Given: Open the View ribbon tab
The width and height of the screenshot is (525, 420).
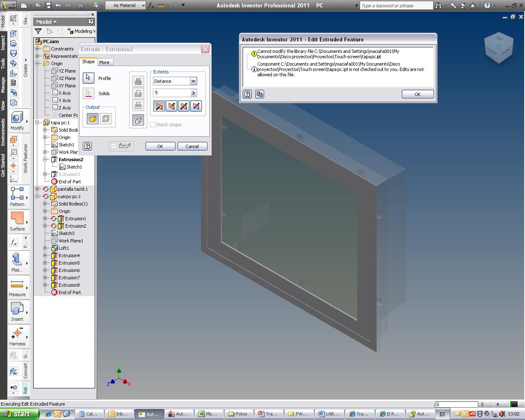Looking at the screenshot, I should pyautogui.click(x=3, y=106).
